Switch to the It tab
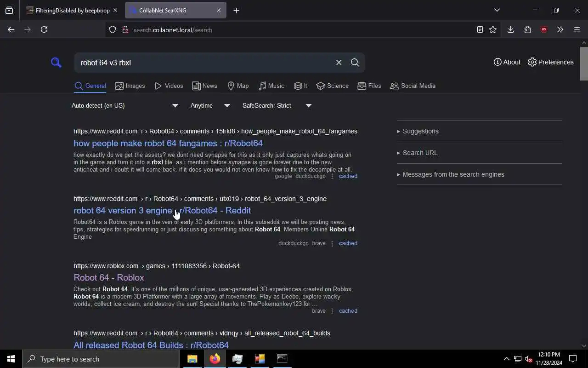Image resolution: width=588 pixels, height=368 pixels. point(300,86)
